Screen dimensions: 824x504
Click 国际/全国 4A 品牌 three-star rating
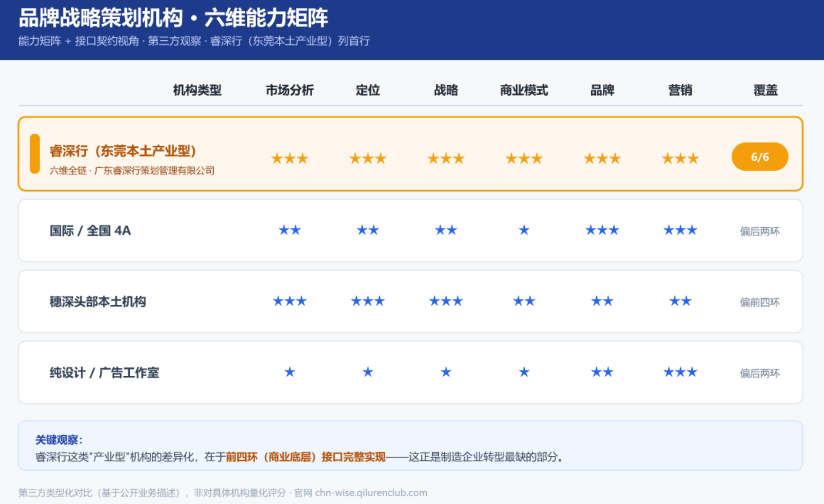[602, 230]
